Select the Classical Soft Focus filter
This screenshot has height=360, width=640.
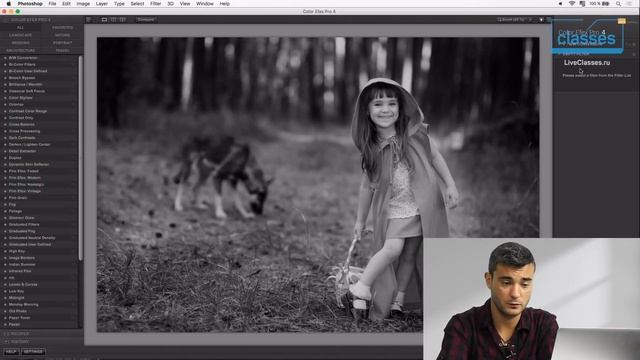coord(27,91)
